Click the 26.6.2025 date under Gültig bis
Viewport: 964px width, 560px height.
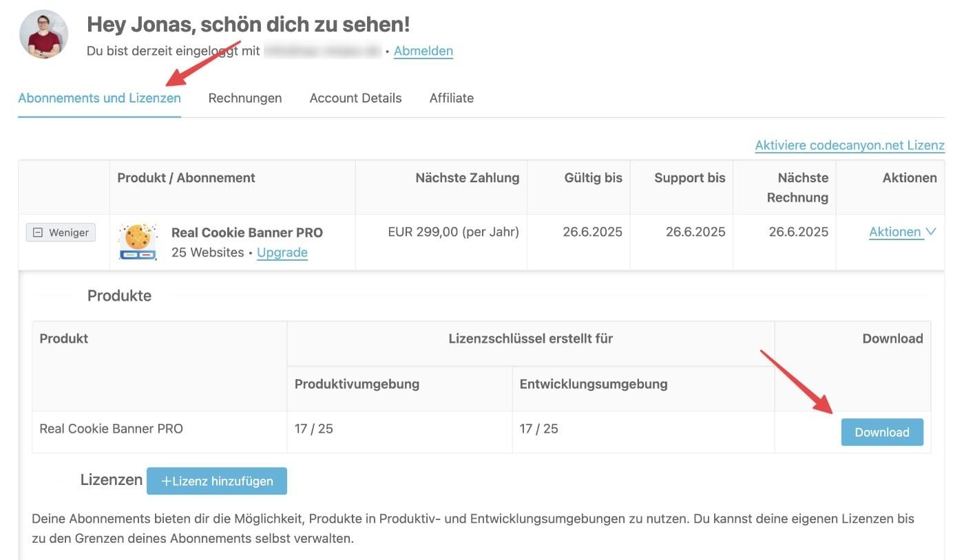592,232
